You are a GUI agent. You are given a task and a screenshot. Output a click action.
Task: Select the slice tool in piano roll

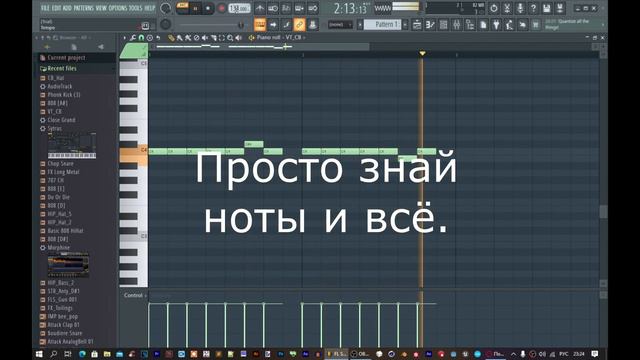(x=213, y=38)
